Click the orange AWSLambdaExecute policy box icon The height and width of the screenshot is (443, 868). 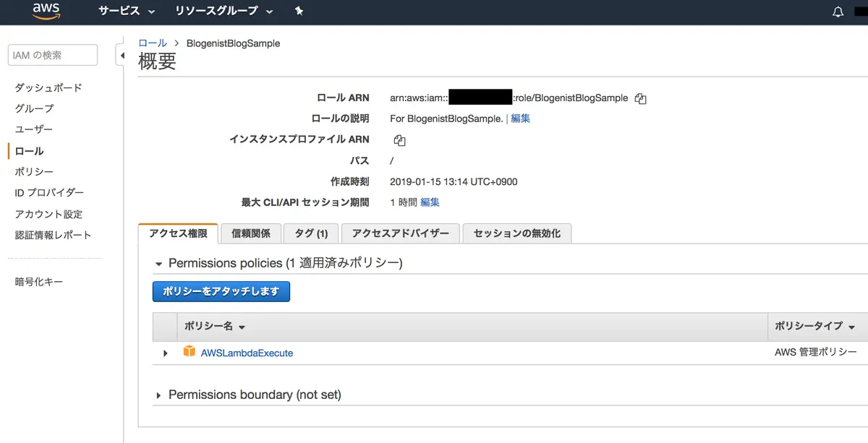pyautogui.click(x=190, y=352)
